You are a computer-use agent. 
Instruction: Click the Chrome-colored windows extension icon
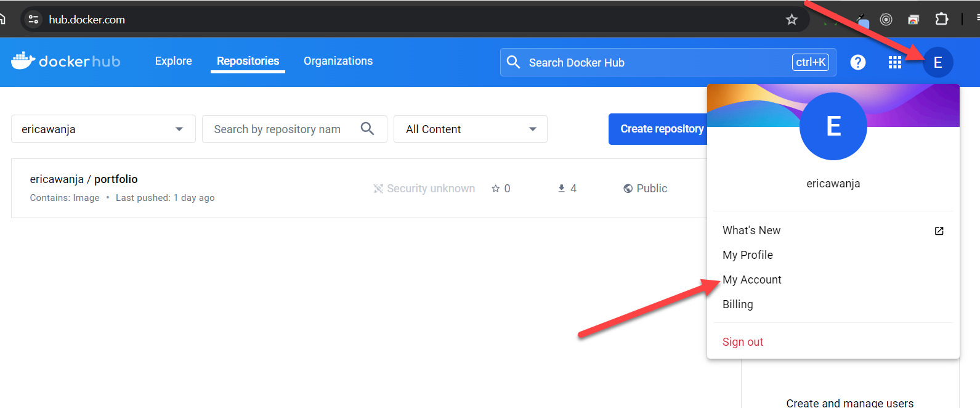(913, 20)
